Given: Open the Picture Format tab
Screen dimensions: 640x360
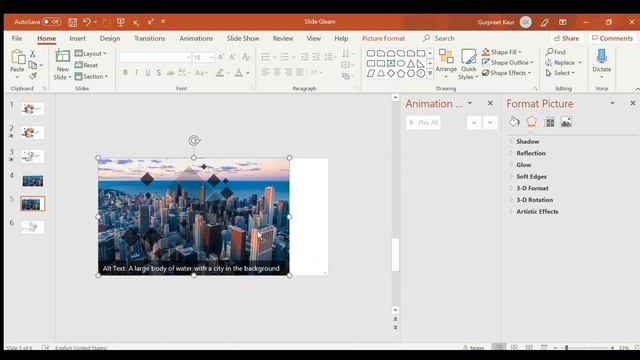Looking at the screenshot, I should coord(383,38).
